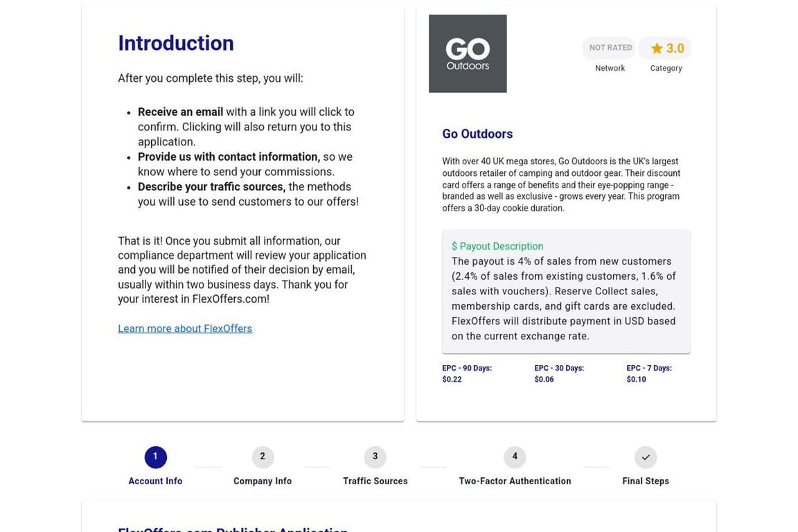Click the bold text Provide us with contact information
This screenshot has width=798, height=532.
pos(229,157)
